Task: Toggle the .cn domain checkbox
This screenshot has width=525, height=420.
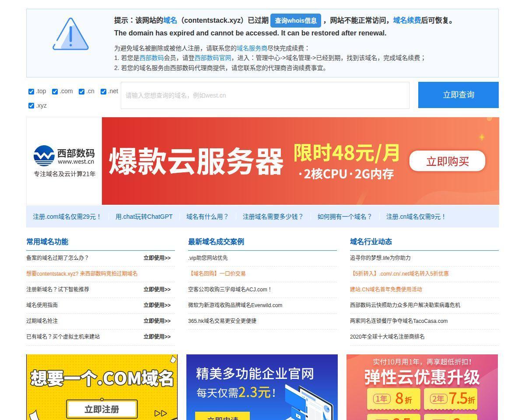Action: [x=81, y=91]
